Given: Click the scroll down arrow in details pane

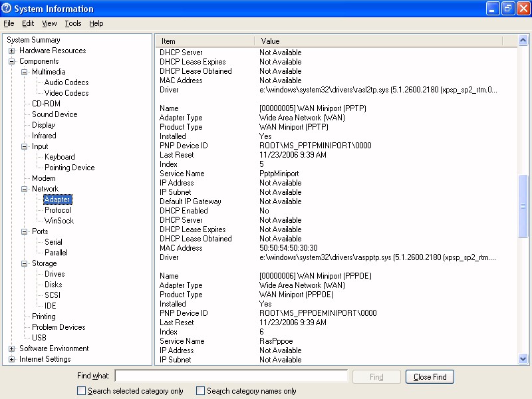Looking at the screenshot, I should [523, 359].
